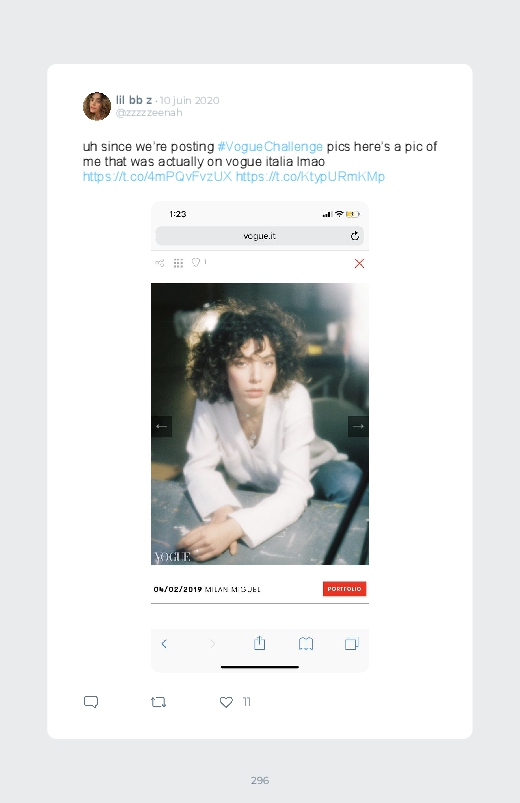The width and height of the screenshot is (520, 803).
Task: Favorite the photo with small heart
Action: pos(196,262)
